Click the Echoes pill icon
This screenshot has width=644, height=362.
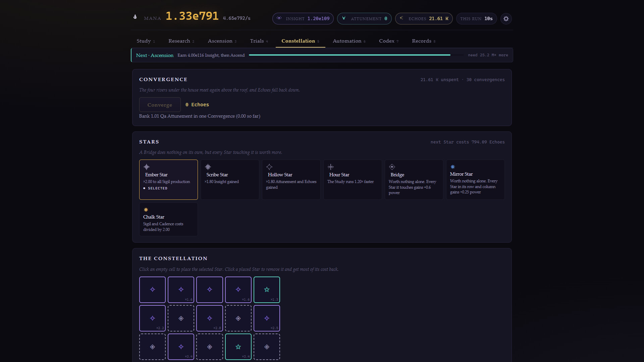401,18
